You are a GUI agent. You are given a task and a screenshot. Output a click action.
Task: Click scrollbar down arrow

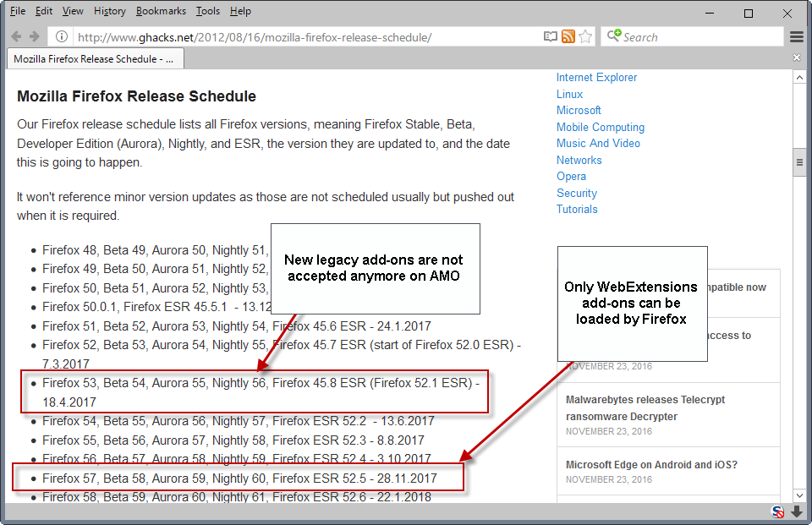[799, 495]
